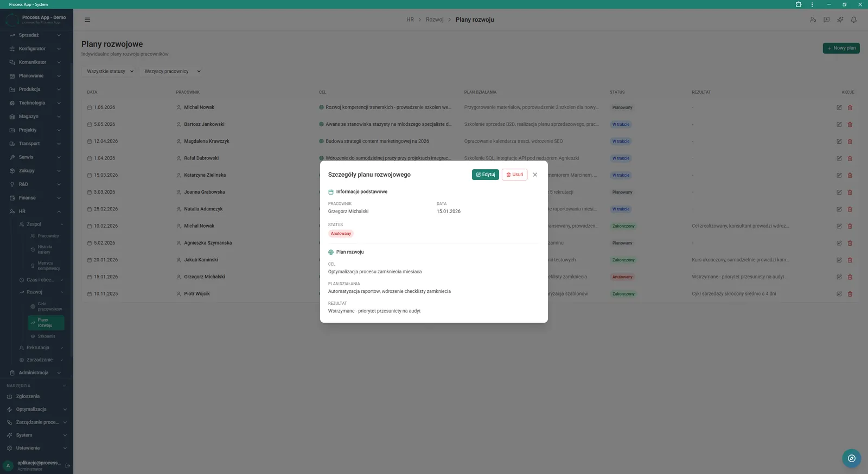Screen dimensions: 868x474
Task: Toggle the hamburger sidebar menu icon
Action: tap(87, 20)
